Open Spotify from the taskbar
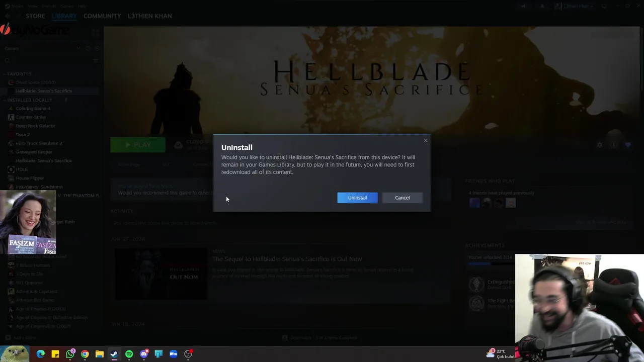This screenshot has width=644, height=362. click(x=129, y=354)
